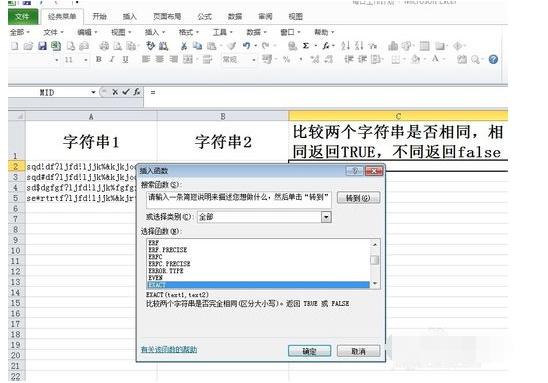
Task: Click the Percent style icon
Action: coord(287,59)
